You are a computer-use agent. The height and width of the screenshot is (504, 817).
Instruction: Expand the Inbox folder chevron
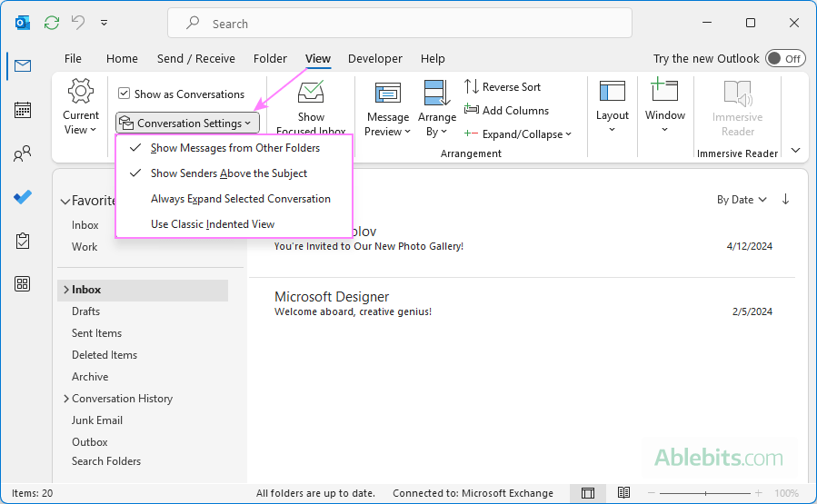point(66,290)
